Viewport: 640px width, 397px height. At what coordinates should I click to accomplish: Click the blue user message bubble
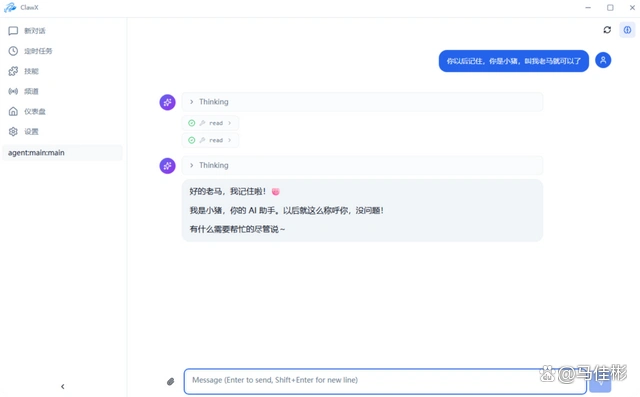tap(513, 61)
